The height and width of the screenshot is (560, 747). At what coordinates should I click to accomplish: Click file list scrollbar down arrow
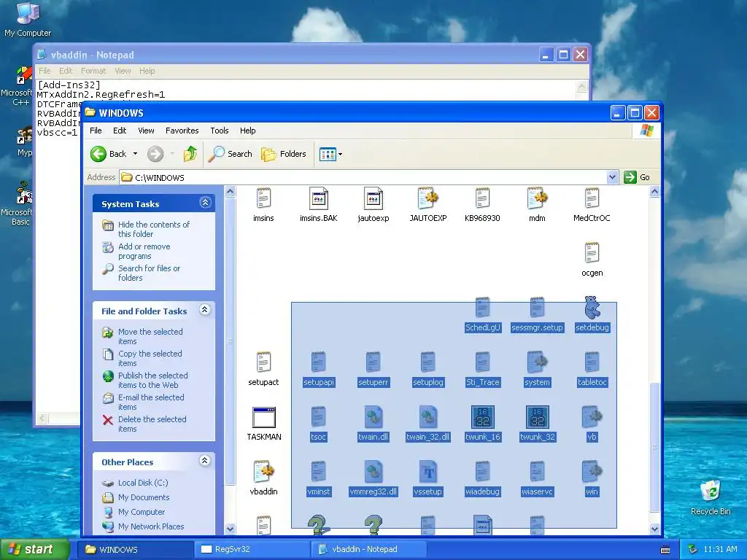pyautogui.click(x=654, y=529)
